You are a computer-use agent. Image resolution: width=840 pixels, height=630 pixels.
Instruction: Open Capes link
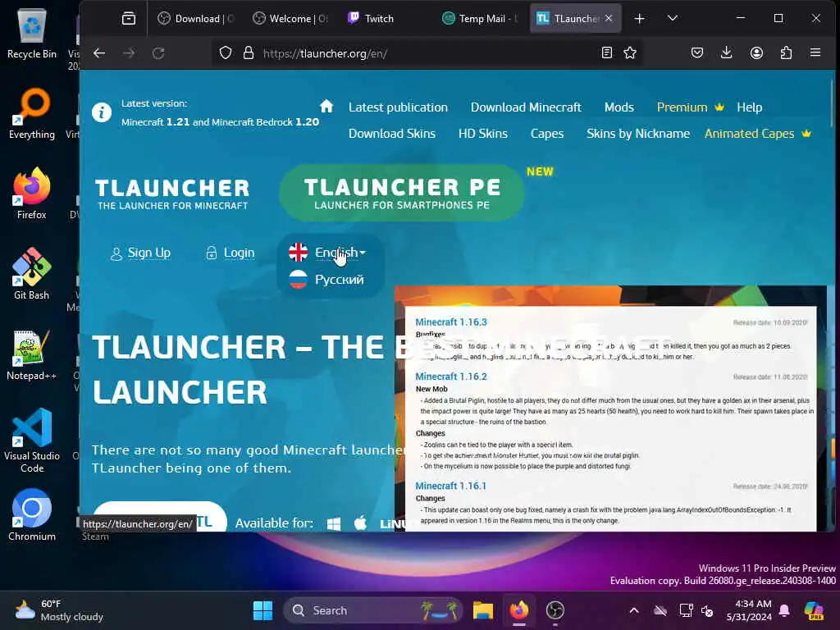click(546, 134)
